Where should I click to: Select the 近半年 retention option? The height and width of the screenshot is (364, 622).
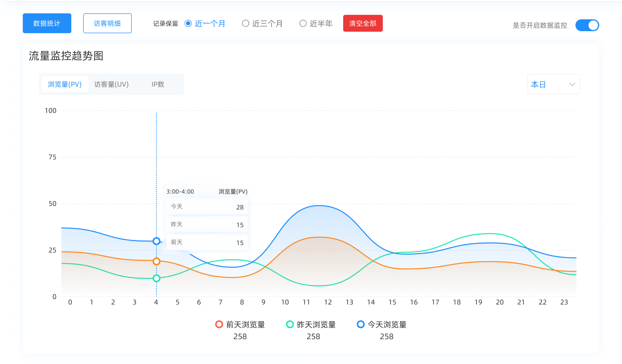(x=316, y=24)
